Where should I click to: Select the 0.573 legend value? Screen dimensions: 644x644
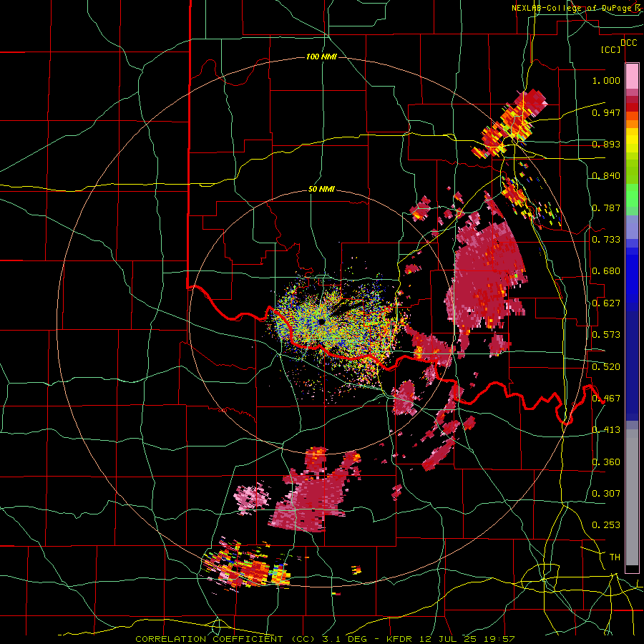point(606,335)
